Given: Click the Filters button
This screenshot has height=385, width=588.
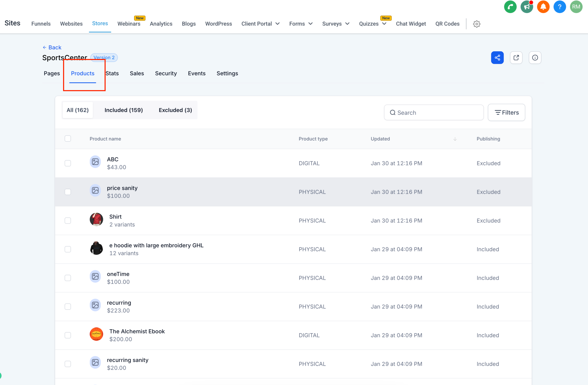Looking at the screenshot, I should coord(506,113).
